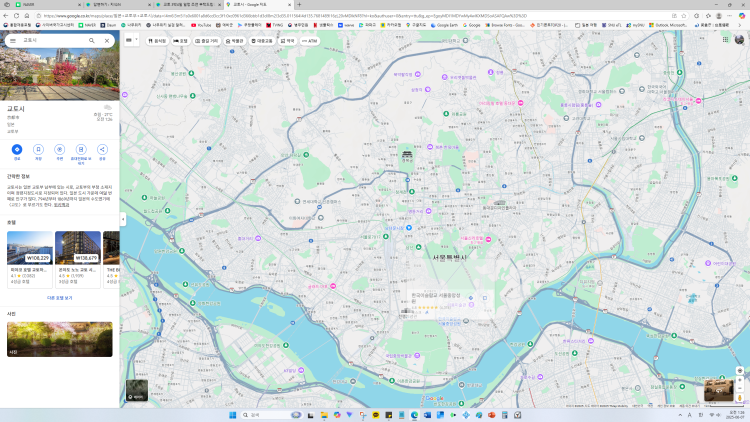The width and height of the screenshot is (750, 422).
Task: Open the browser favorites star-list icon
Action: [x=708, y=16]
